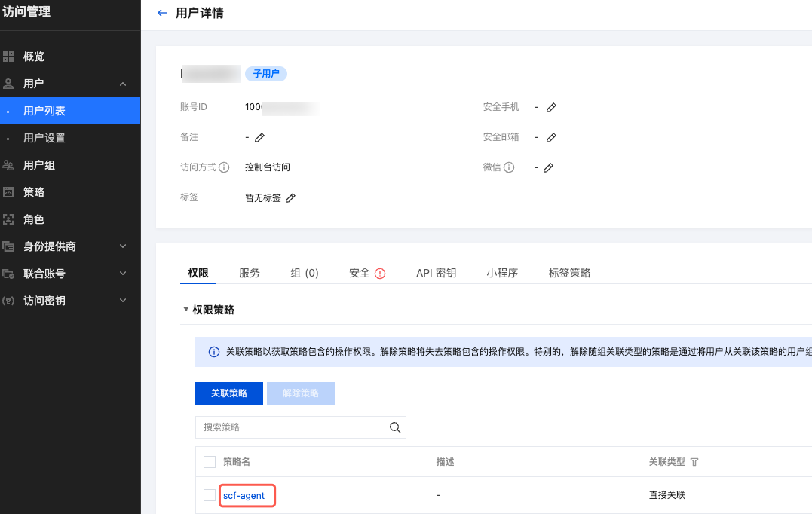This screenshot has height=514, width=812.
Task: Edit 安全手机 using its pencil icon
Action: pos(551,107)
